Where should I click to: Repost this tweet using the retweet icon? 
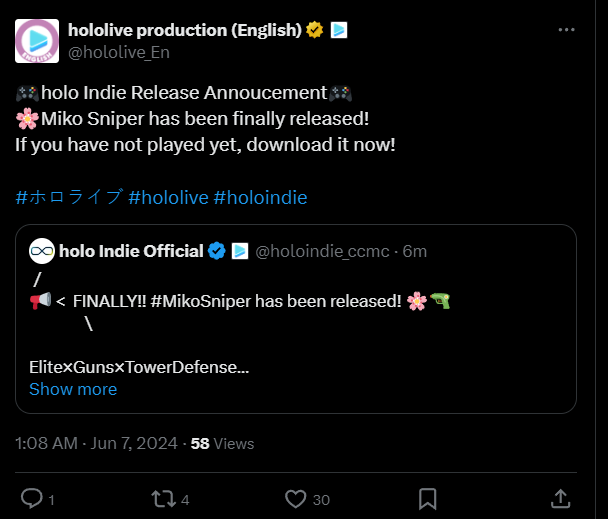[162, 498]
